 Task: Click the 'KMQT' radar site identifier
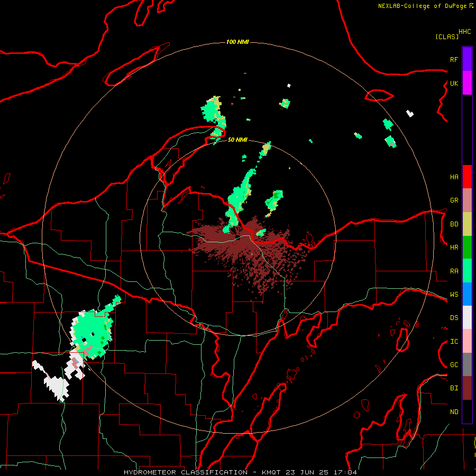pos(272,472)
